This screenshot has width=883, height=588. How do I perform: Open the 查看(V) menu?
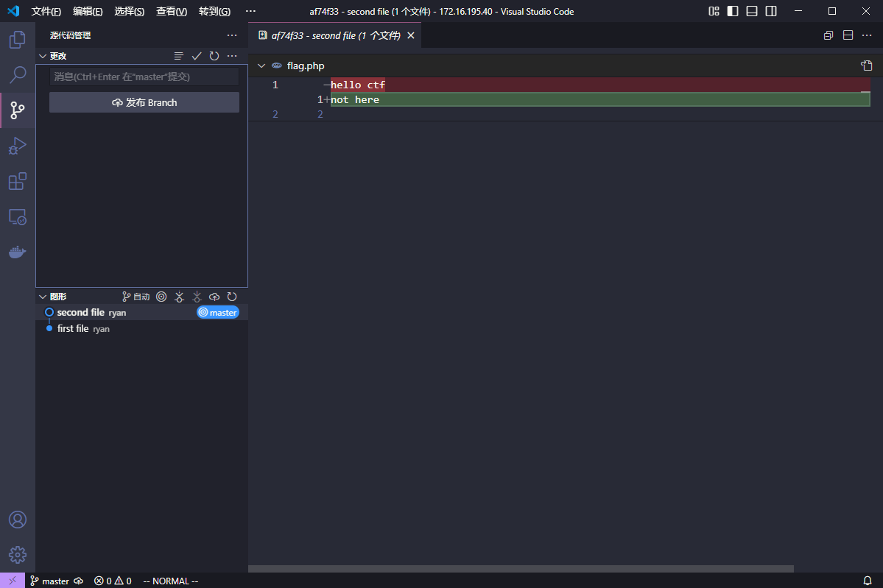point(171,11)
